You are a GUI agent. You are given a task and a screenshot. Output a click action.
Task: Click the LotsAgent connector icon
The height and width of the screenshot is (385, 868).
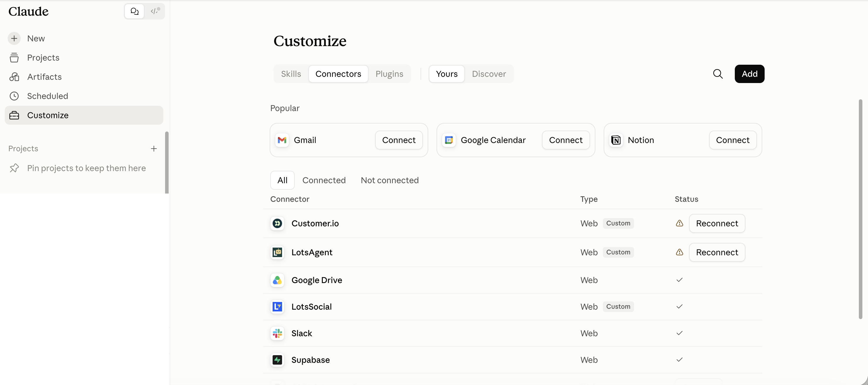click(x=277, y=252)
